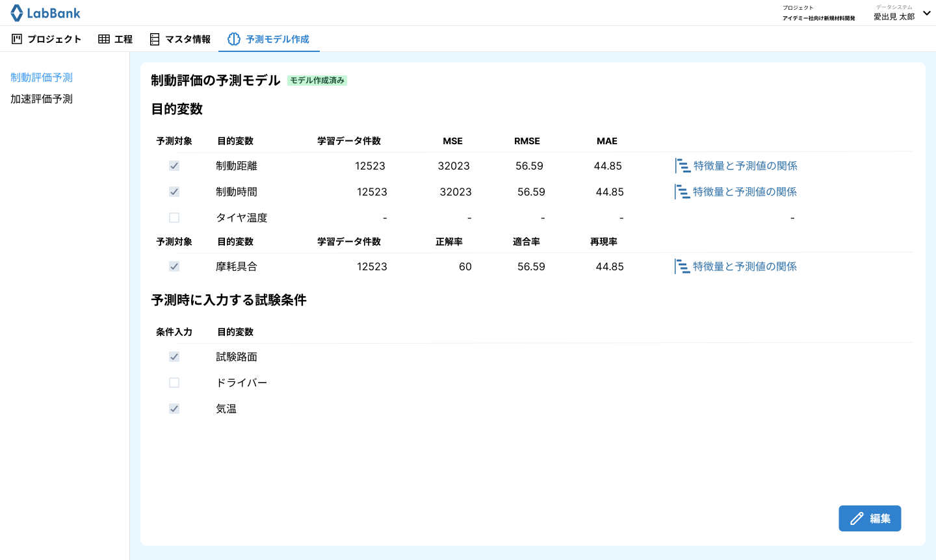
Task: Select 制動評価予測 in the sidebar
Action: pos(42,77)
